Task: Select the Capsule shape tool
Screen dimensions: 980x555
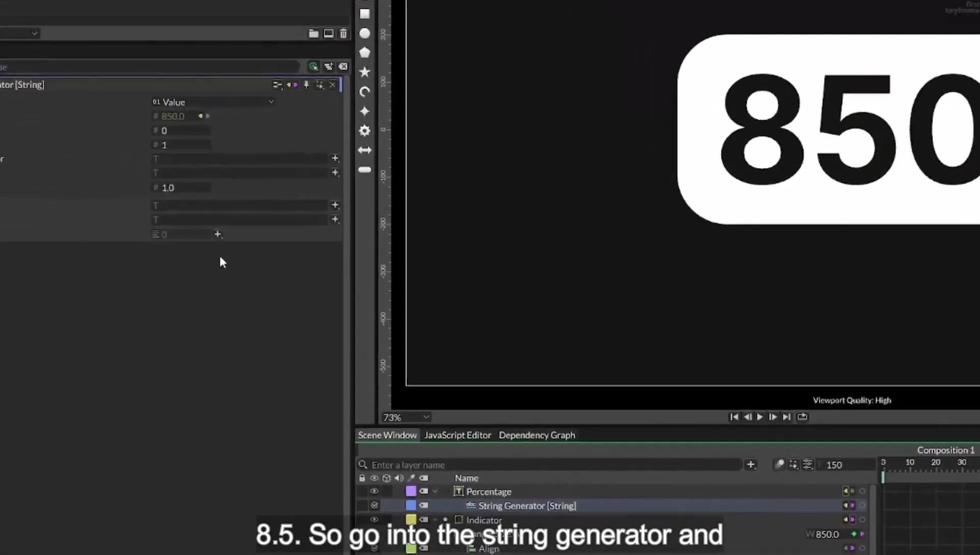Action: [x=364, y=169]
